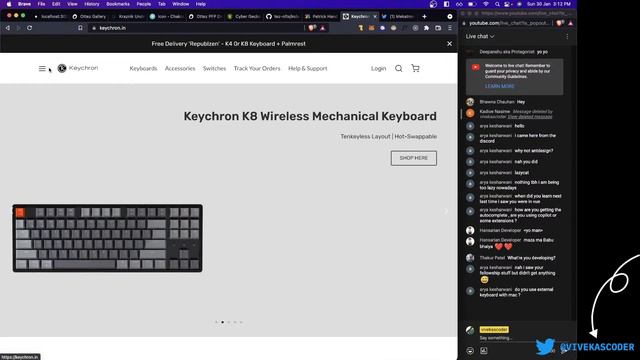Open Help & Support link
640x360 pixels.
click(308, 69)
